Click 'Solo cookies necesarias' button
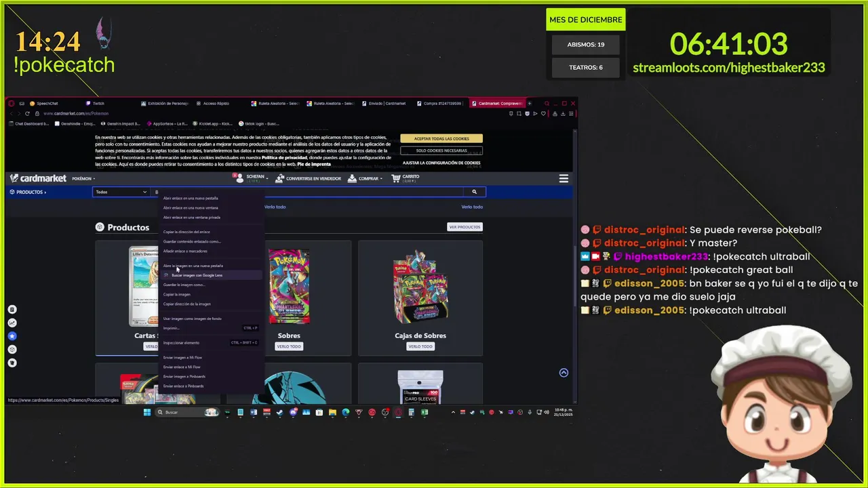This screenshot has width=868, height=488. coord(441,150)
